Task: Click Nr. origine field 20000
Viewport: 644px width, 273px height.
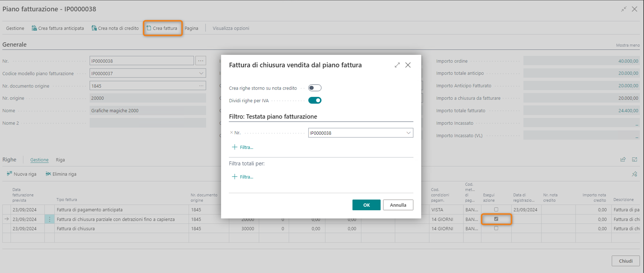Action: [x=148, y=98]
